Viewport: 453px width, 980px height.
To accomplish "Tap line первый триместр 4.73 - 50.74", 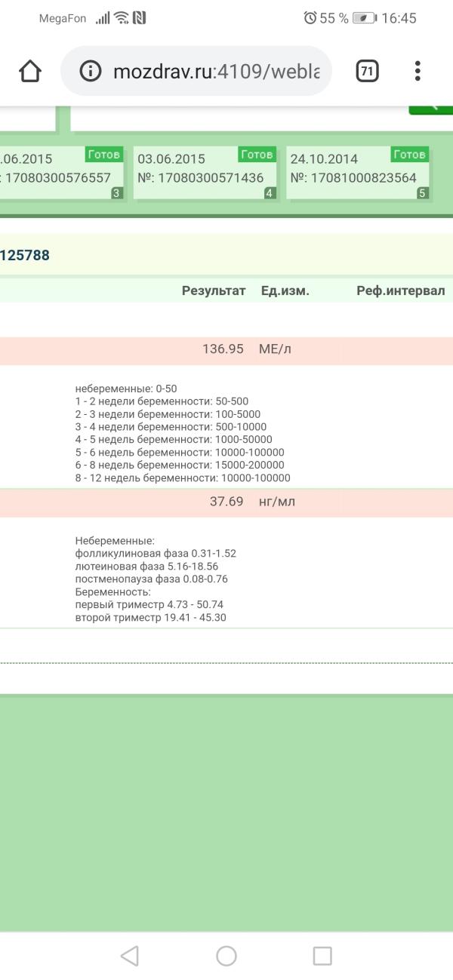I will [x=149, y=605].
